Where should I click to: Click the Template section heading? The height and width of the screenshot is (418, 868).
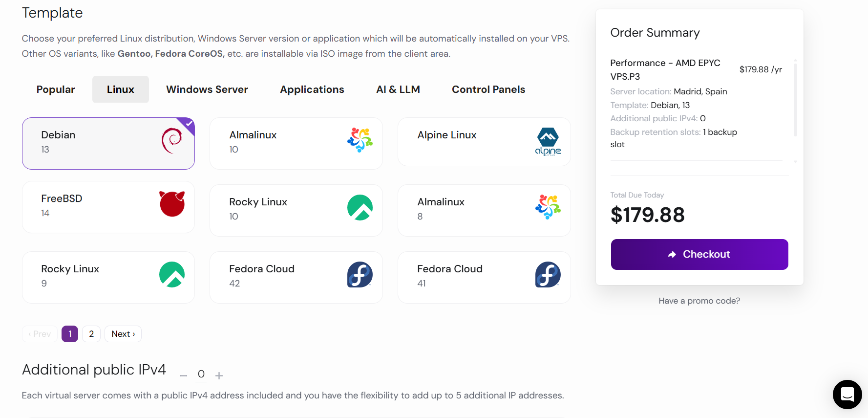[52, 13]
